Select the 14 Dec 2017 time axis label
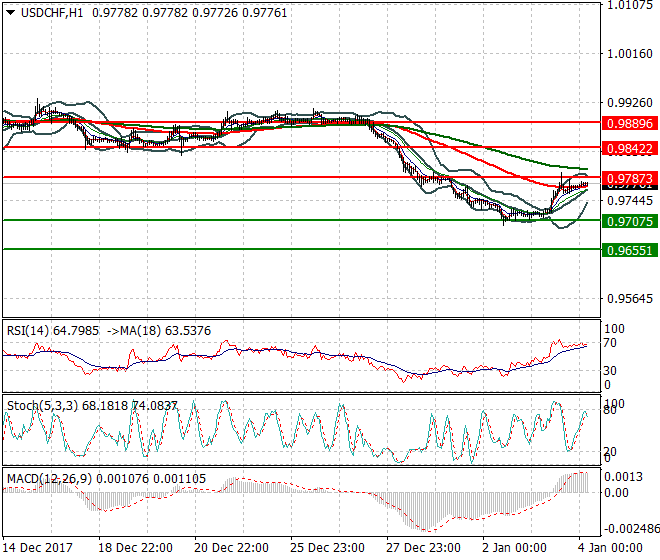 point(37,548)
